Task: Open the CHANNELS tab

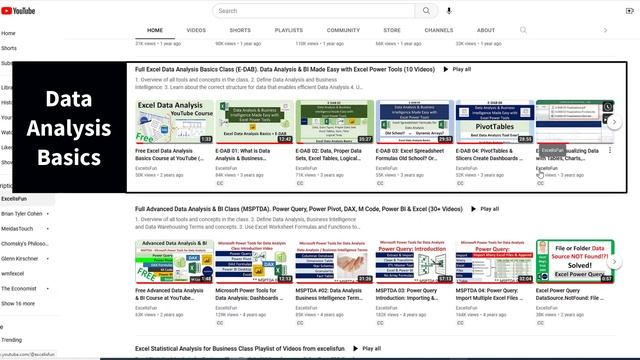Action: coord(439,30)
